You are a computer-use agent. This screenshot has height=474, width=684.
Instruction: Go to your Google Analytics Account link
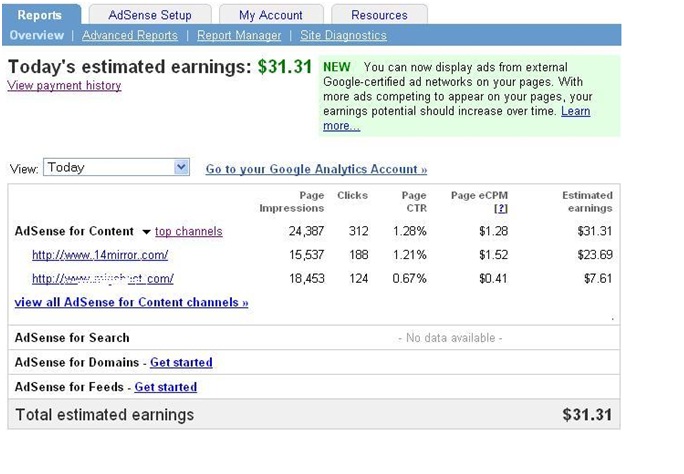click(316, 169)
